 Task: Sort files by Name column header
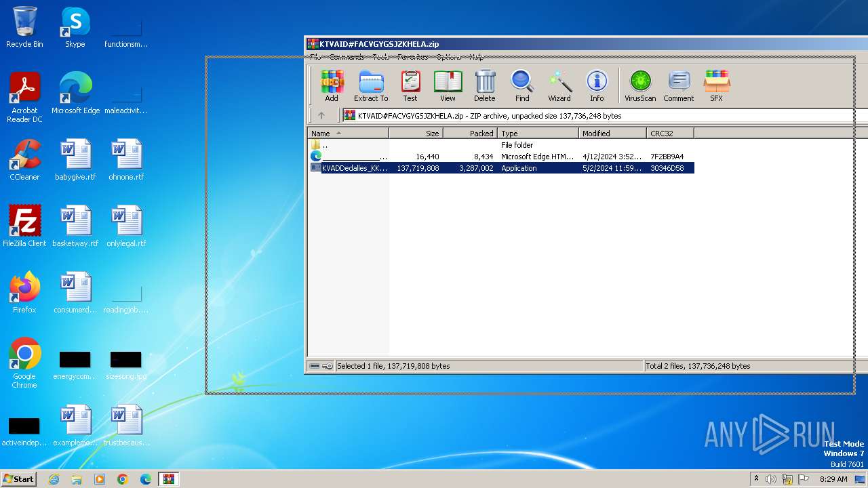click(x=348, y=134)
